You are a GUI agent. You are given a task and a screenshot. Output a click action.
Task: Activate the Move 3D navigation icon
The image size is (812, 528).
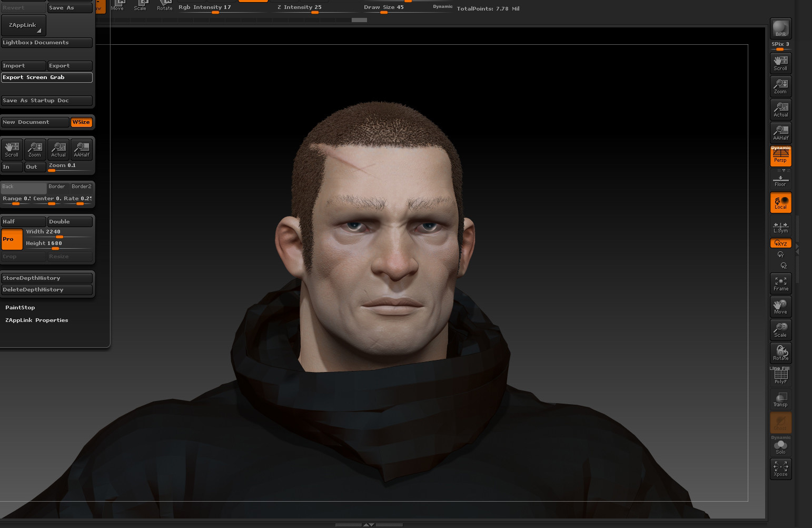pyautogui.click(x=780, y=306)
